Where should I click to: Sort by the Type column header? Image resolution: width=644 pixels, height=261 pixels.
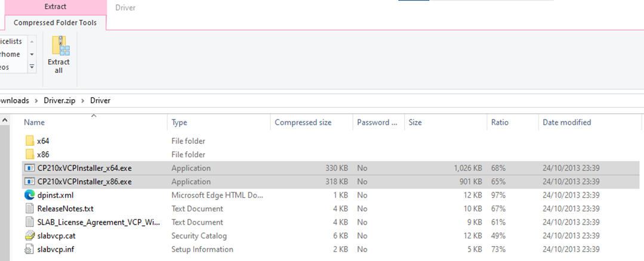click(x=179, y=122)
